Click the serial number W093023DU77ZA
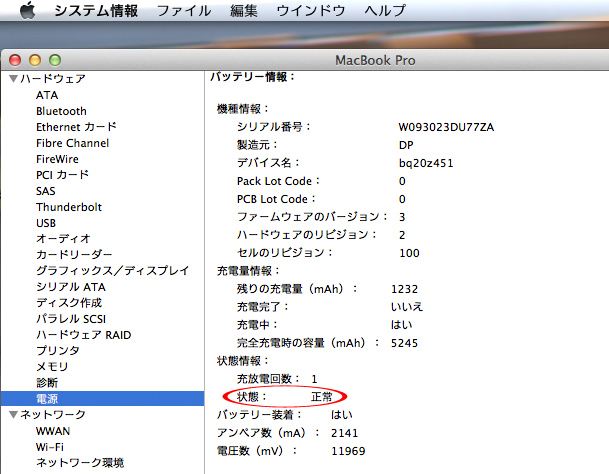The width and height of the screenshot is (609, 474). 446,127
